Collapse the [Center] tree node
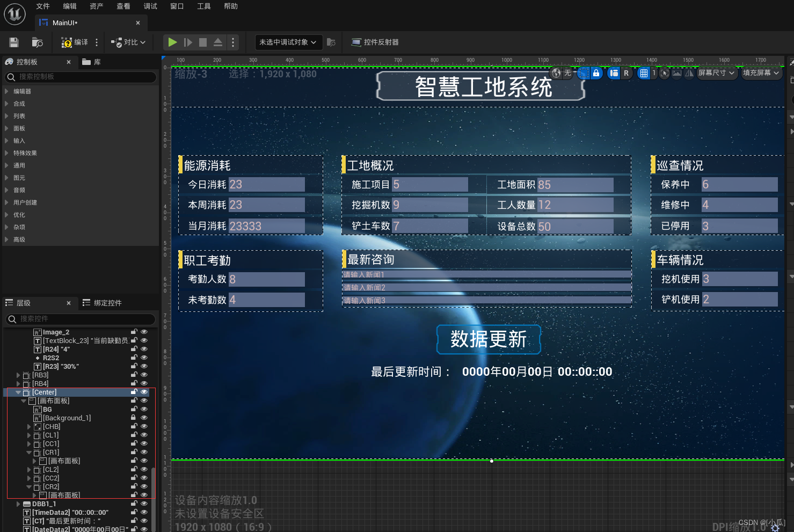The width and height of the screenshot is (794, 532). pos(18,392)
